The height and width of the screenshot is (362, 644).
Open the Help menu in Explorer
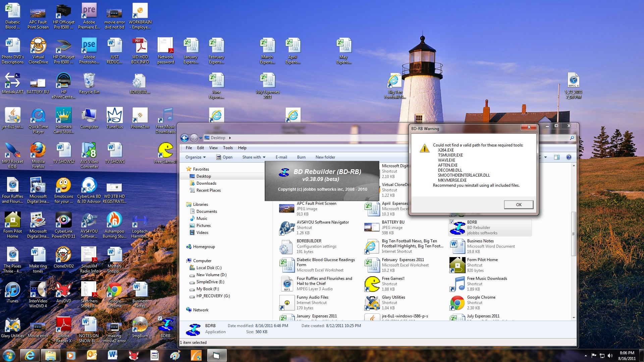point(242,148)
